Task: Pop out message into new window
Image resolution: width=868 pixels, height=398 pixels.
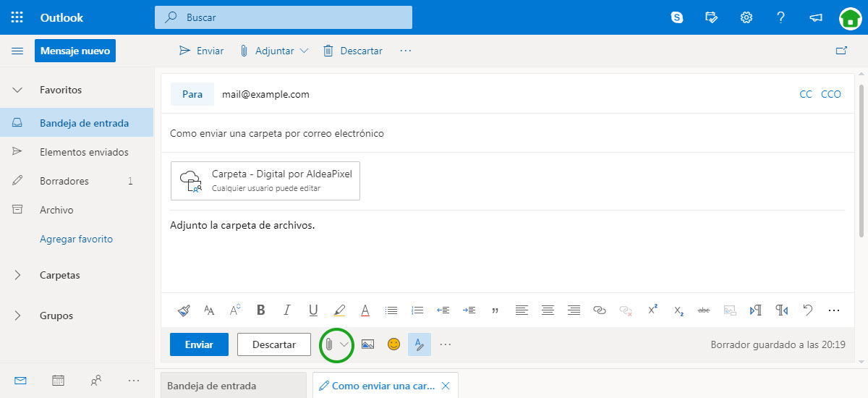Action: coord(841,51)
